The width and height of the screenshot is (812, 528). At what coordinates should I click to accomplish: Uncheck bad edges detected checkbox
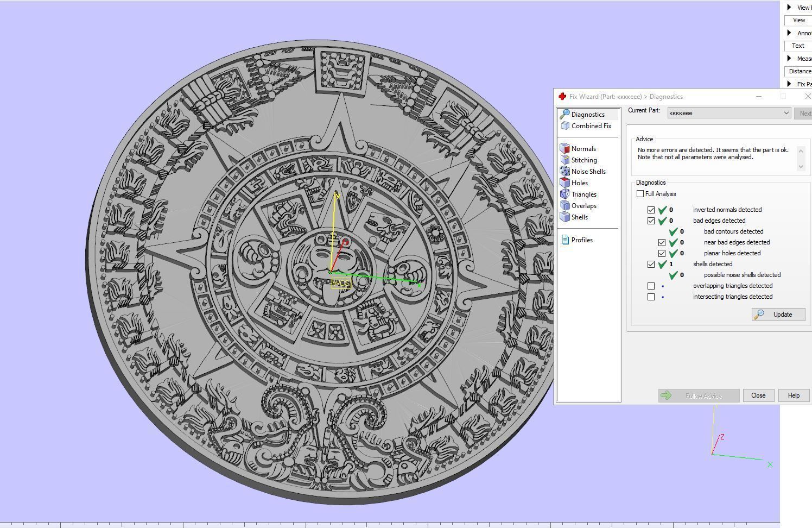651,221
